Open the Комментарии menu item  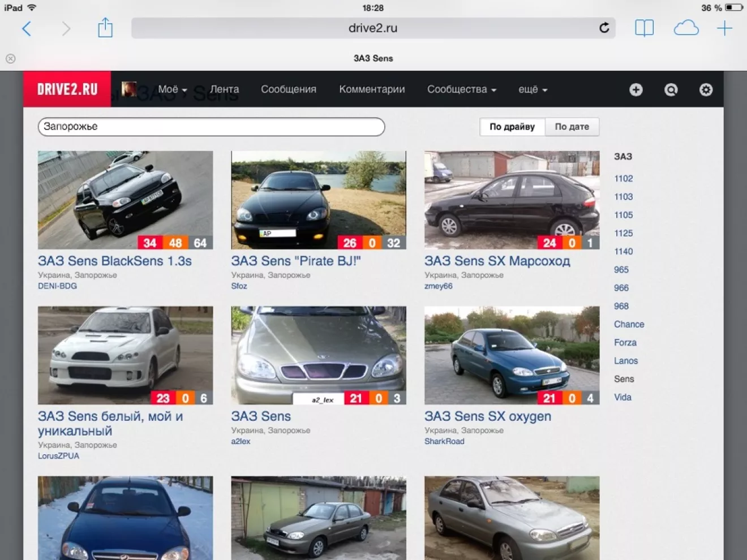click(372, 89)
